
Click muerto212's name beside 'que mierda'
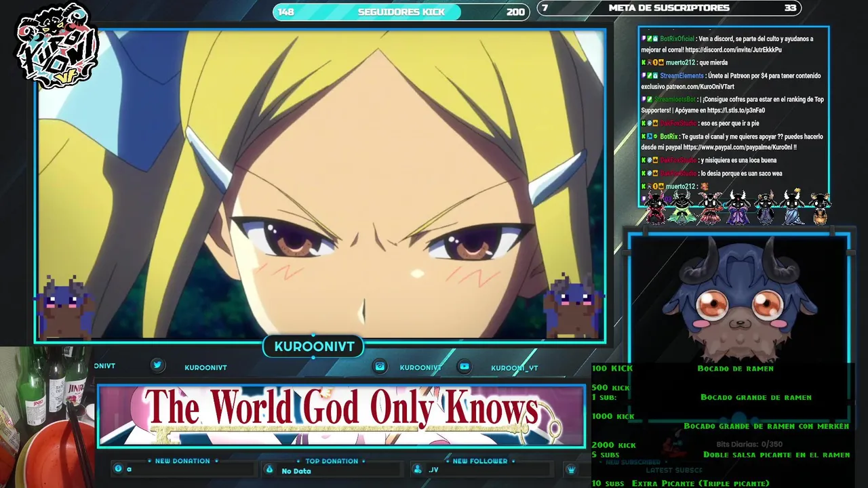[x=681, y=62]
